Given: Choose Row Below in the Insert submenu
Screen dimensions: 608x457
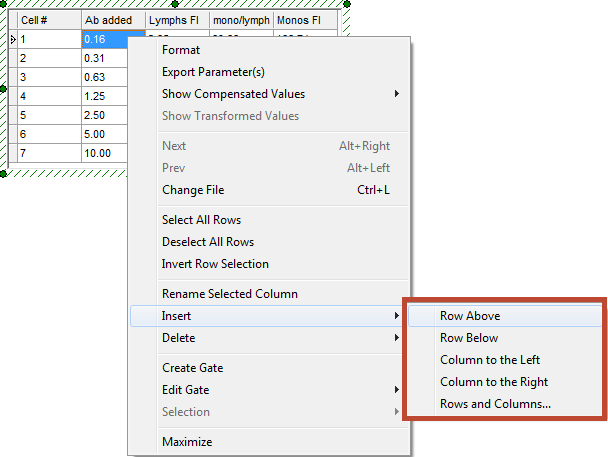Looking at the screenshot, I should 469,338.
